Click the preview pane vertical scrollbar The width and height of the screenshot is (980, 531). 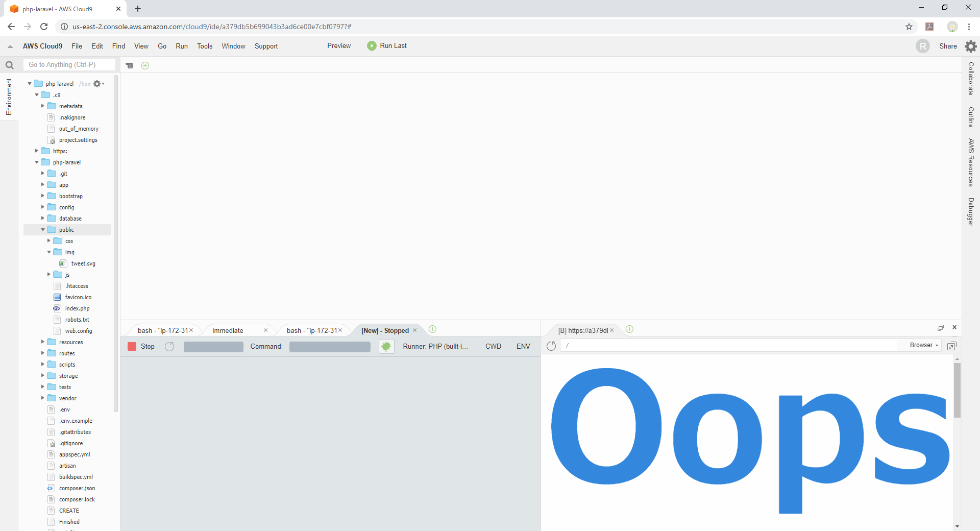(x=957, y=391)
